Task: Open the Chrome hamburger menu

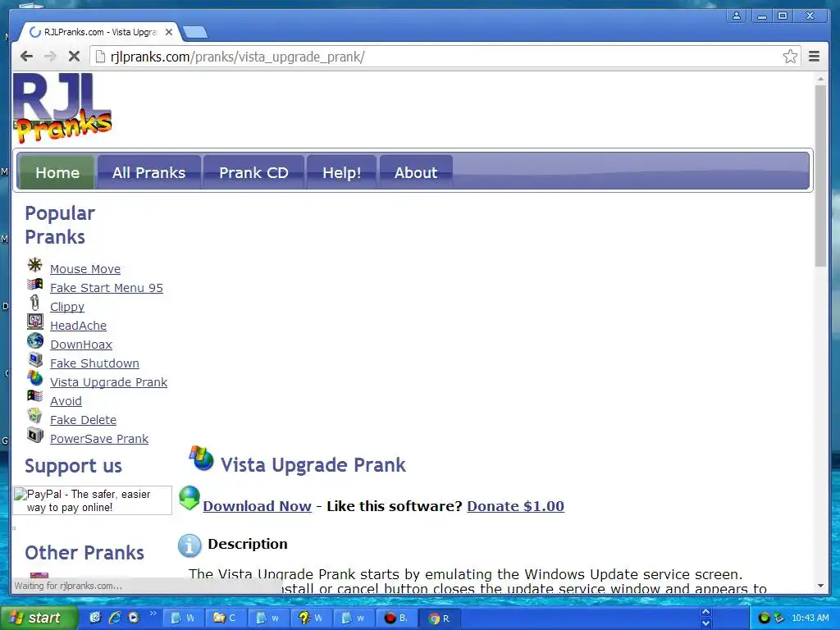Action: [814, 57]
